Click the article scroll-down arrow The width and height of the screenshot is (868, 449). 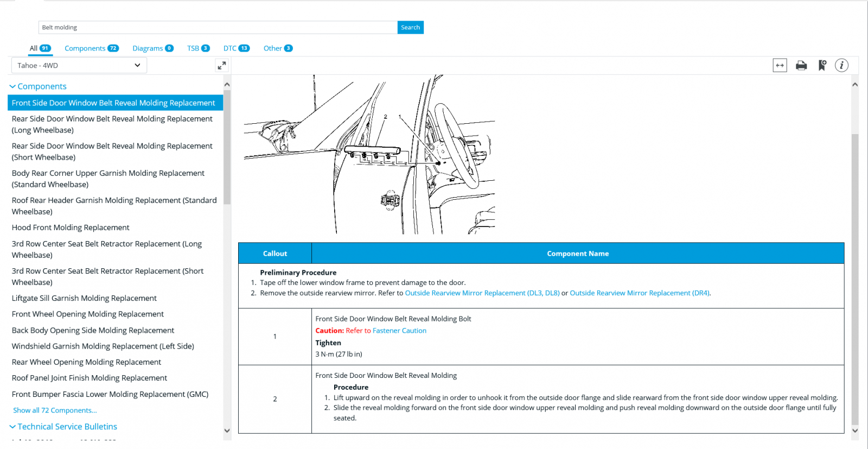point(855,431)
